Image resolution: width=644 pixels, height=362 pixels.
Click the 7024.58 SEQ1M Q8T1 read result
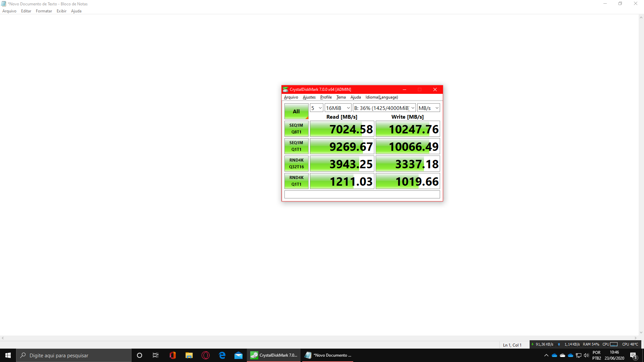click(x=342, y=129)
